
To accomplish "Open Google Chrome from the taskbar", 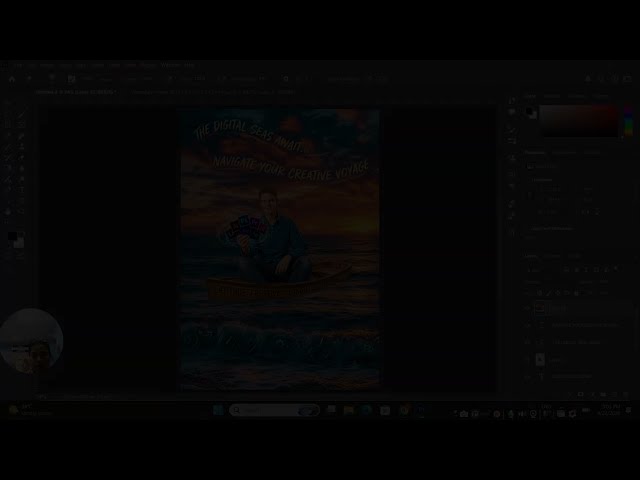I will pos(404,410).
